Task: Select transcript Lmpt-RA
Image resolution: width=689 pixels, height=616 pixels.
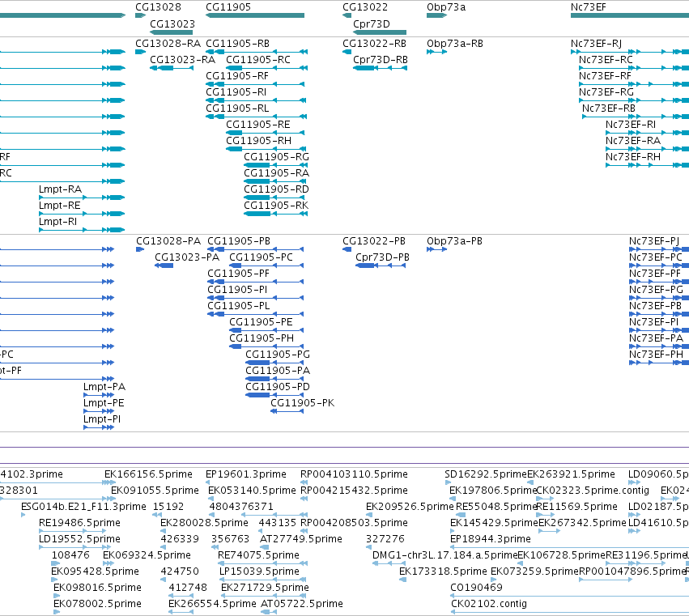Action: pyautogui.click(x=60, y=189)
